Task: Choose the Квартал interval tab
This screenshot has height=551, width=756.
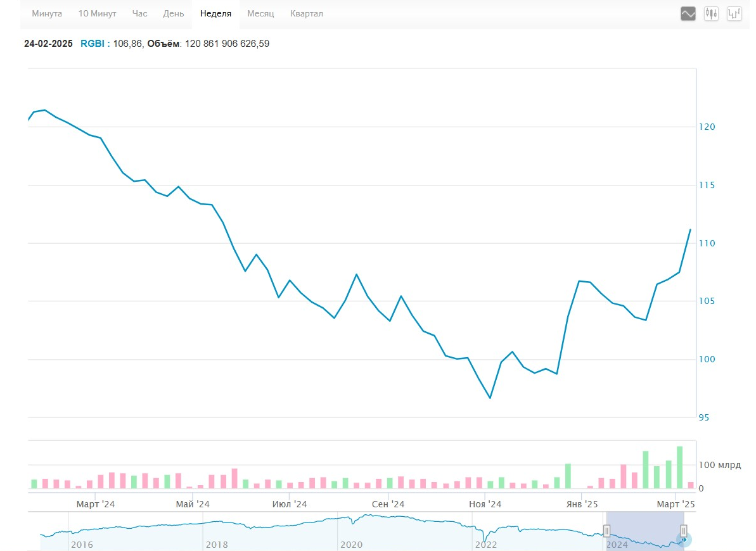Action: 306,13
